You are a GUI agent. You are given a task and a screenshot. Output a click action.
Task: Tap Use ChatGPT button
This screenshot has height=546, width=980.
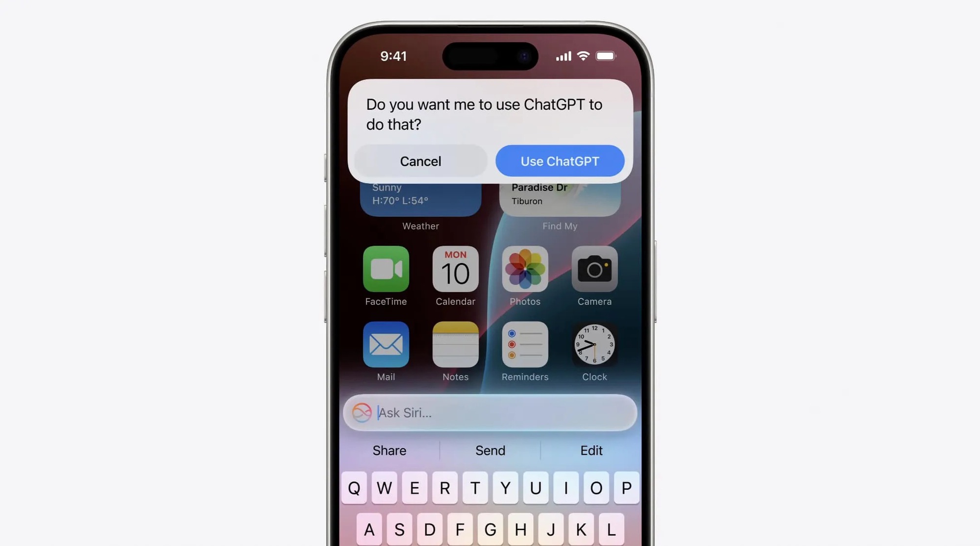coord(560,160)
